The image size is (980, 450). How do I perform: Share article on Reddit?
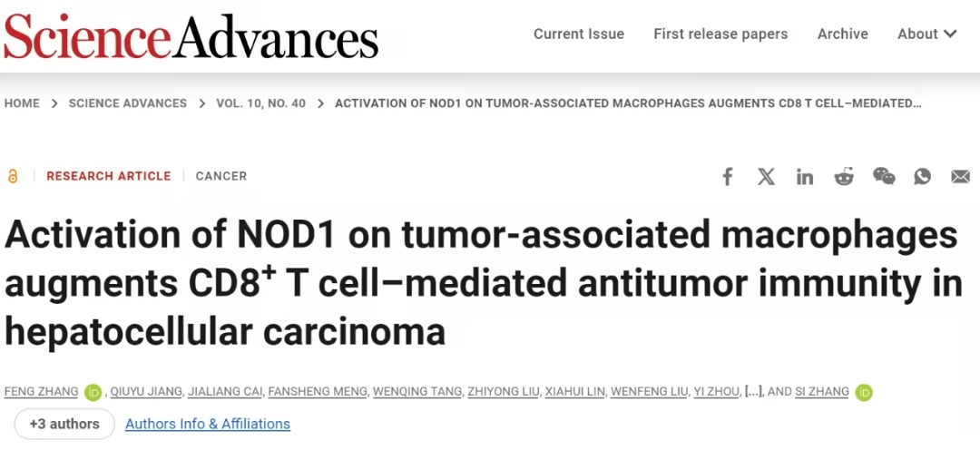844,177
